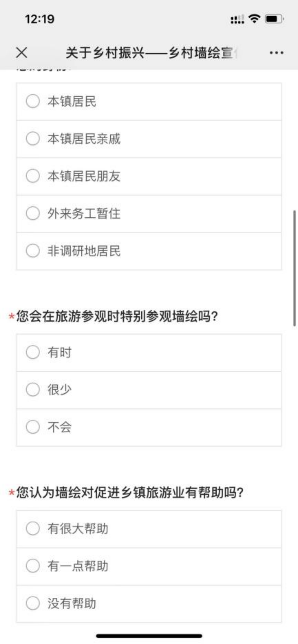The width and height of the screenshot is (298, 644).
Task: Choose 非调研地居民 option
Action: (x=33, y=251)
